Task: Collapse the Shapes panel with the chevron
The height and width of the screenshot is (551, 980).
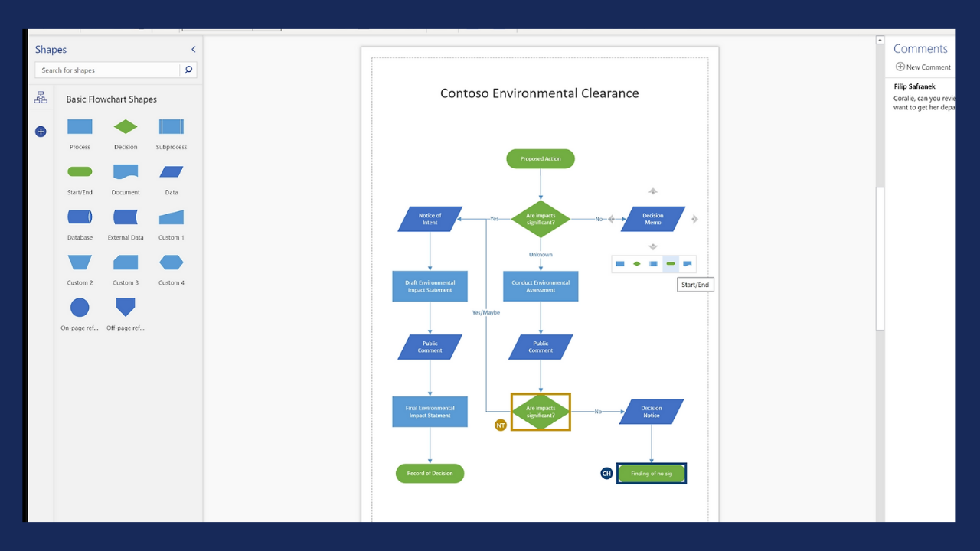Action: pos(193,50)
